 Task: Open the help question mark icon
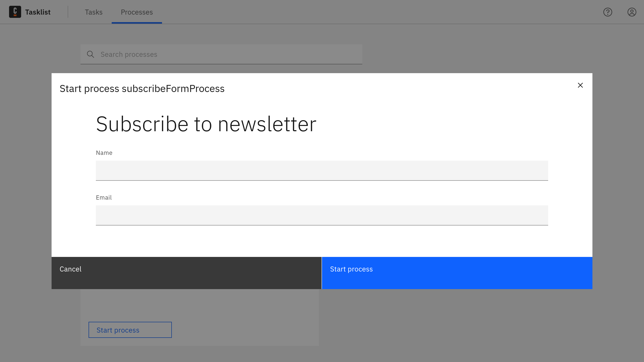coord(608,12)
